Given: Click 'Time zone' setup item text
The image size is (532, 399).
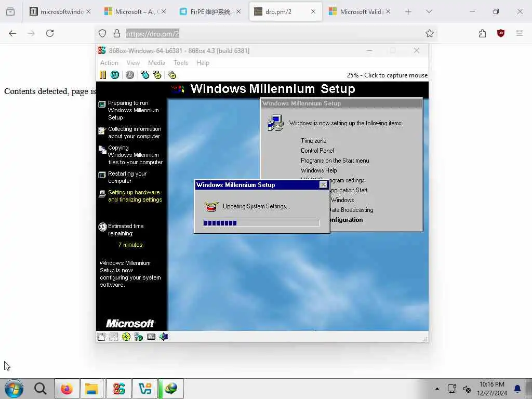Looking at the screenshot, I should (313, 141).
